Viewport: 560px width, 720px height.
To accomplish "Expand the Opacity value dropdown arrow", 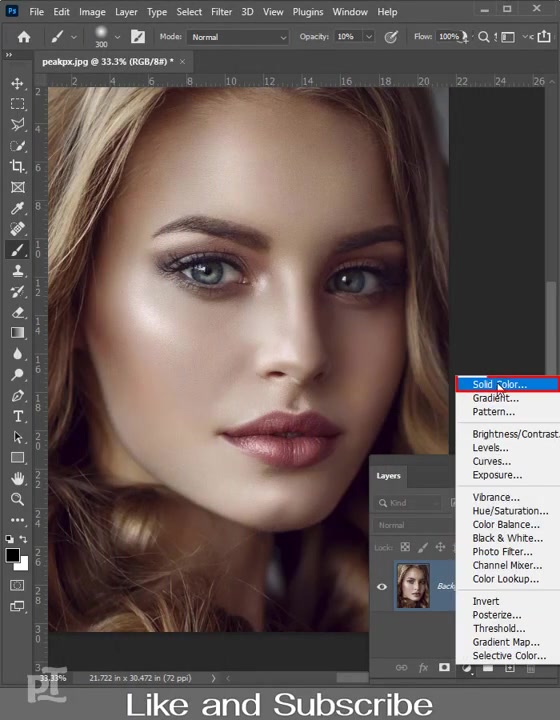I will (369, 37).
